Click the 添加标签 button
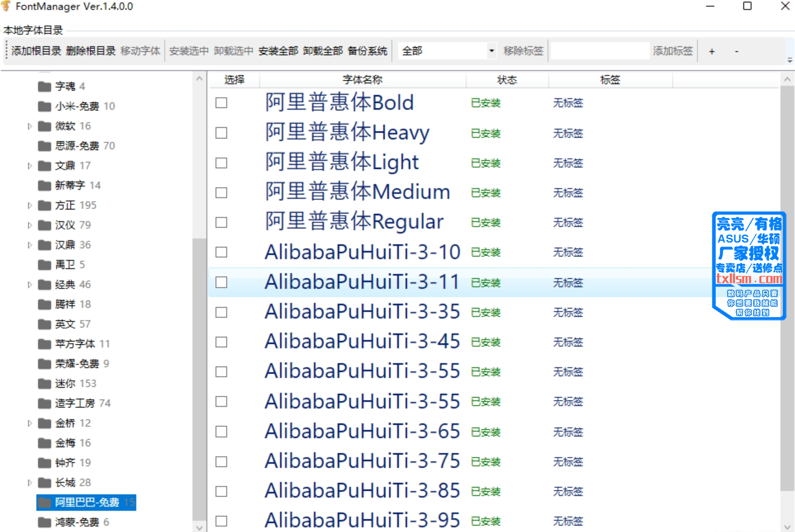This screenshot has width=795, height=532. (x=673, y=51)
